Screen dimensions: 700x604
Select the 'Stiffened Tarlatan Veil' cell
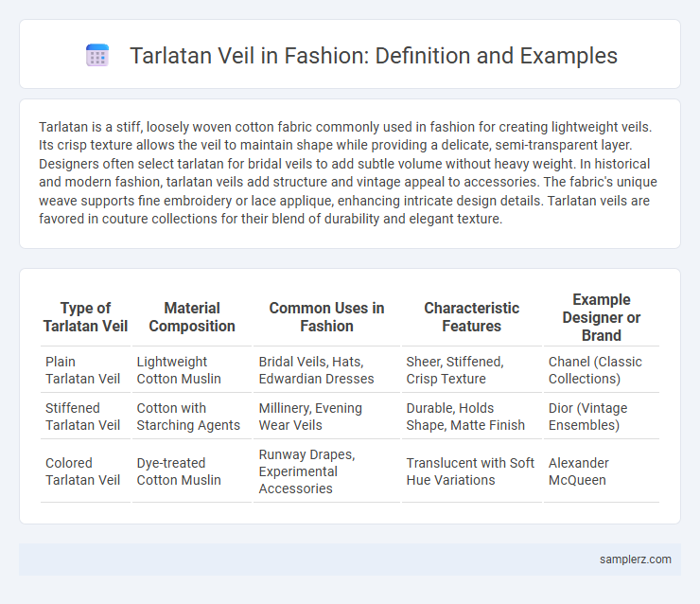coord(85,417)
